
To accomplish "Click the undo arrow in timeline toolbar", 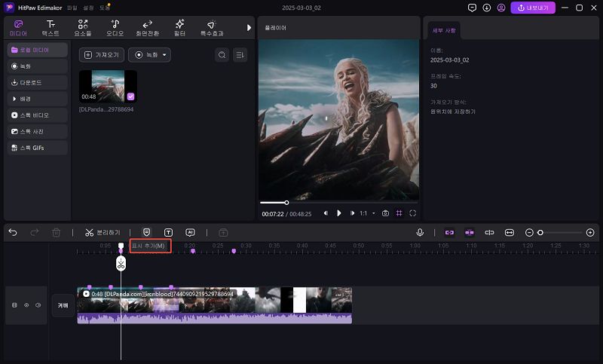I will coord(13,233).
